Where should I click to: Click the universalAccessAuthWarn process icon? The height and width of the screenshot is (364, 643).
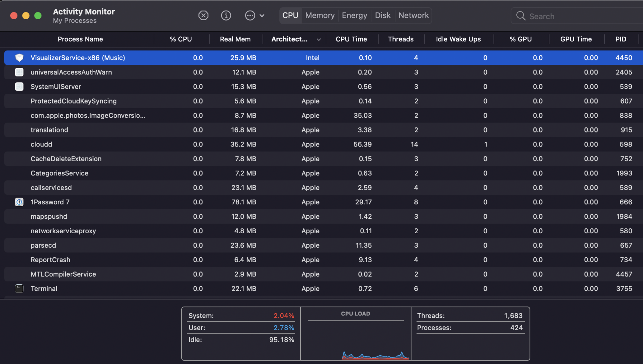pyautogui.click(x=19, y=72)
